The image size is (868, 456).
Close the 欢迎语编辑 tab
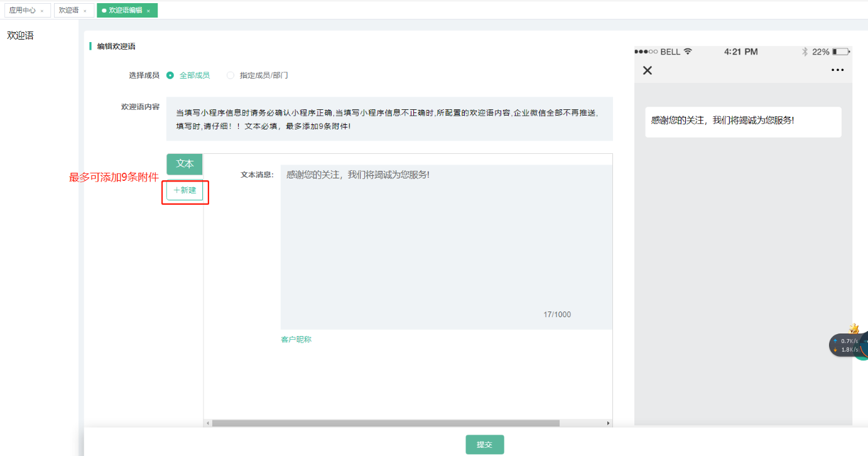[148, 11]
